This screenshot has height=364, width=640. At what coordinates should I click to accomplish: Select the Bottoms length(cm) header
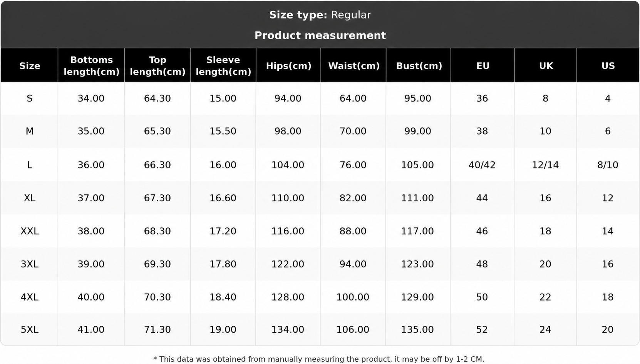pyautogui.click(x=91, y=66)
